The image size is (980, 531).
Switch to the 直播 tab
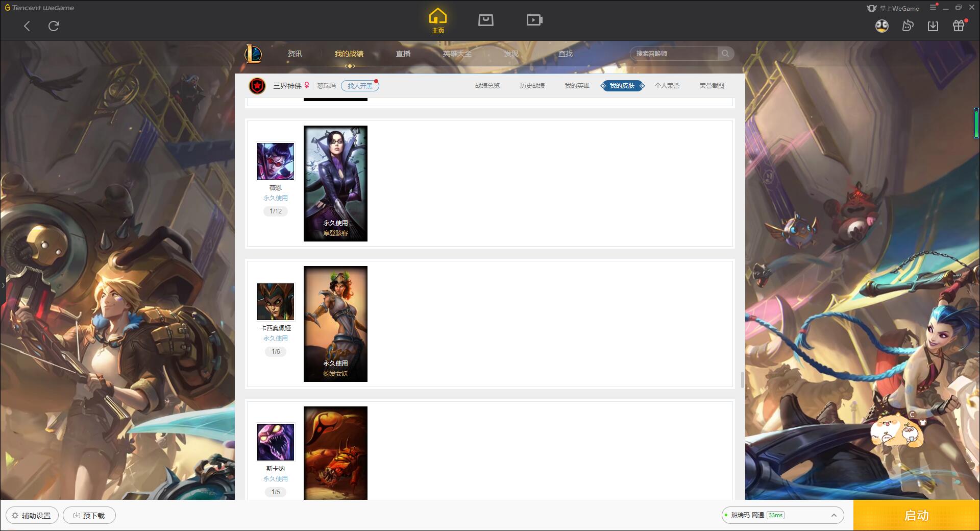click(403, 54)
